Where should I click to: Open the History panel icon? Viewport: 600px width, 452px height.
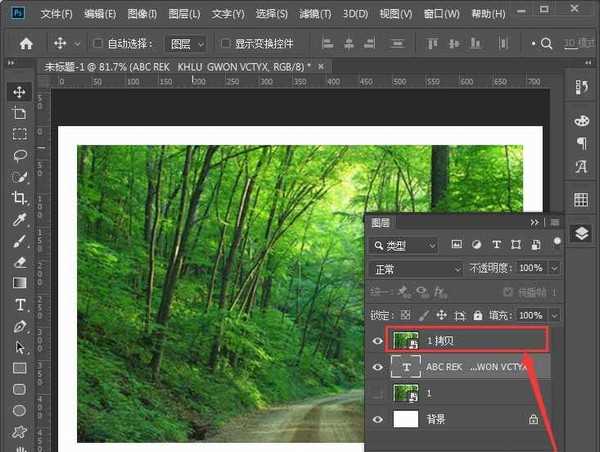coord(581,88)
